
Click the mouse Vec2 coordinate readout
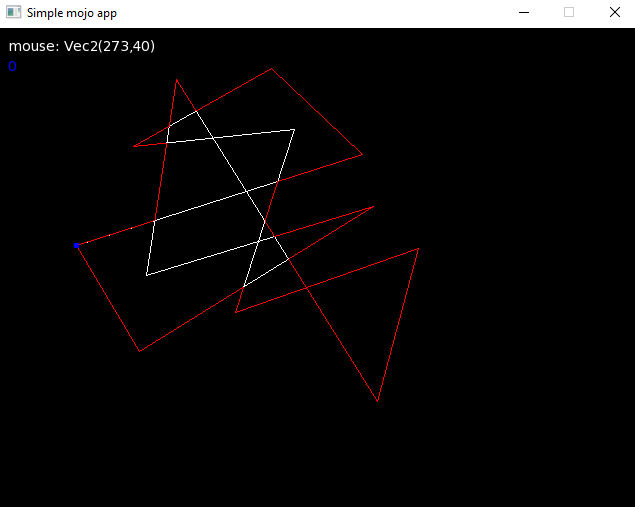[x=82, y=46]
